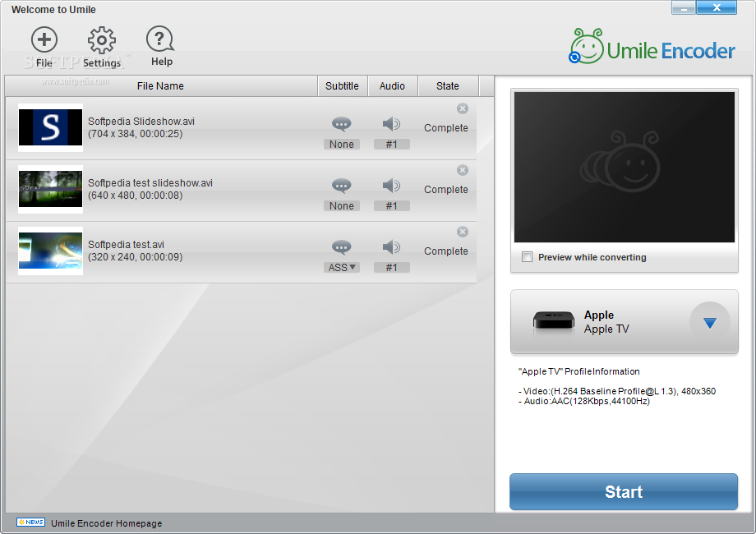Start the conversion
The height and width of the screenshot is (534, 756).
point(624,491)
